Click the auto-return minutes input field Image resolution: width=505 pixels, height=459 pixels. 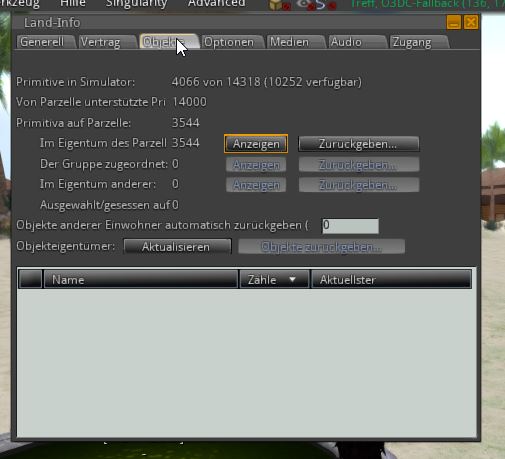(x=350, y=226)
